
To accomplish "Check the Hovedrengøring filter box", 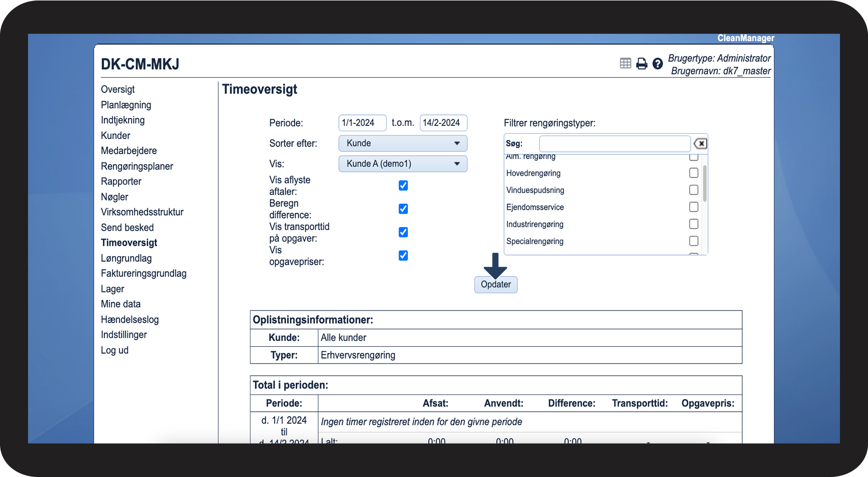I will coord(694,173).
